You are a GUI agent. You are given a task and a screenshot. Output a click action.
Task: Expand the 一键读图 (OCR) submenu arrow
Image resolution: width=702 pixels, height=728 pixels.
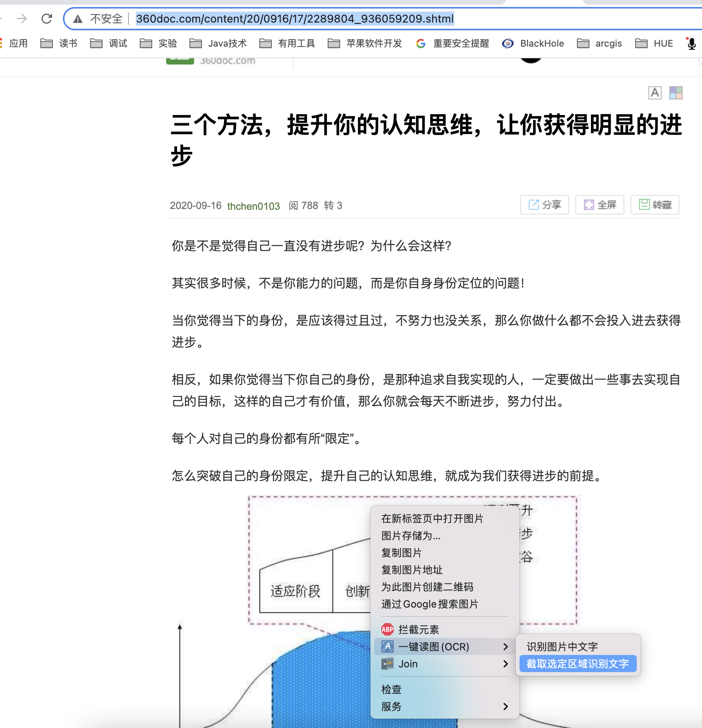(506, 646)
